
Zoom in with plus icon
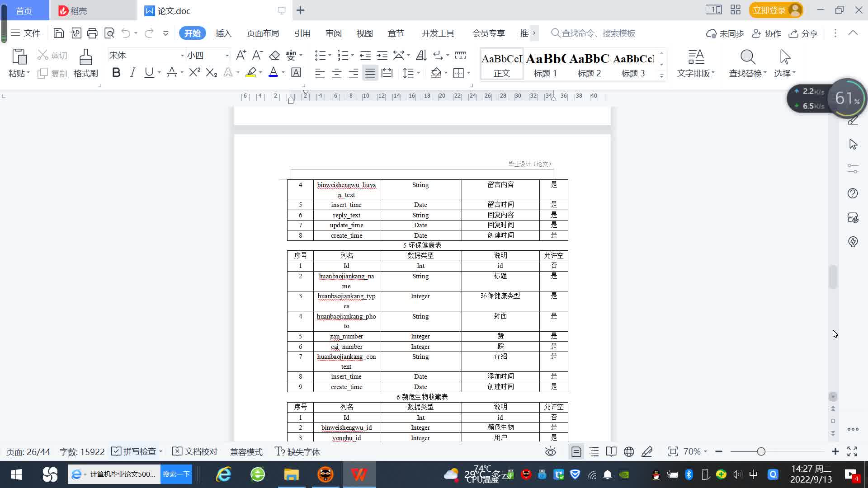pyautogui.click(x=835, y=451)
